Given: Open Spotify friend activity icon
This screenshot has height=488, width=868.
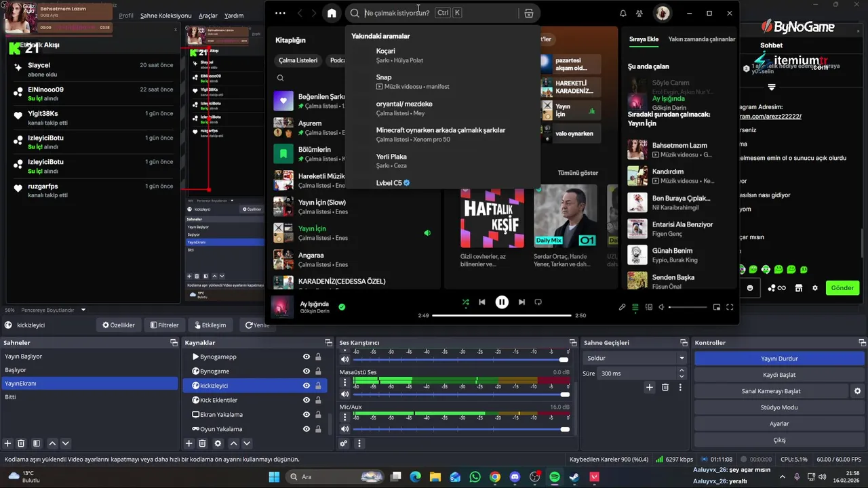Looking at the screenshot, I should click(639, 13).
